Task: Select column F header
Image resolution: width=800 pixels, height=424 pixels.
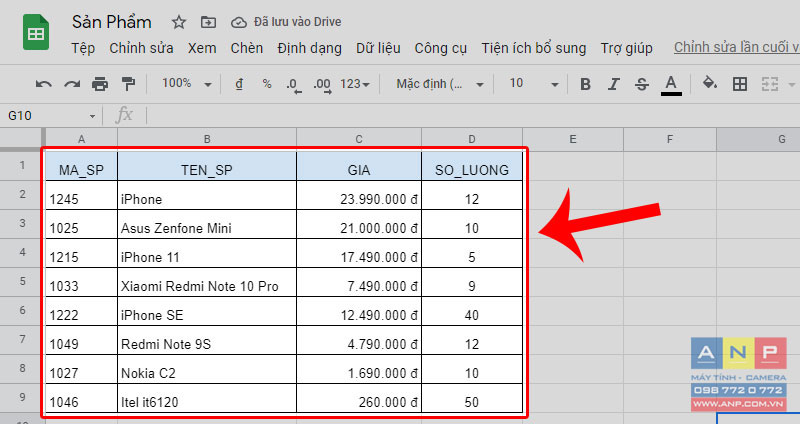Action: point(670,139)
